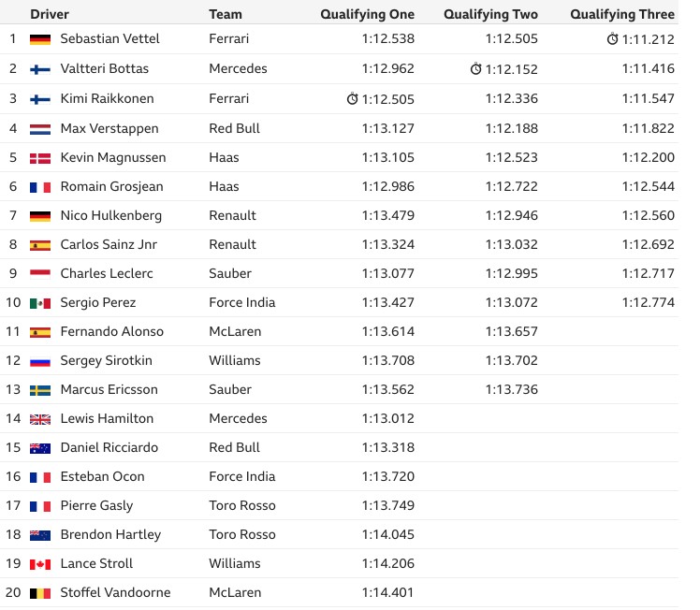
Task: Click the German flag next to Sebastian Vettel
Action: (x=40, y=39)
